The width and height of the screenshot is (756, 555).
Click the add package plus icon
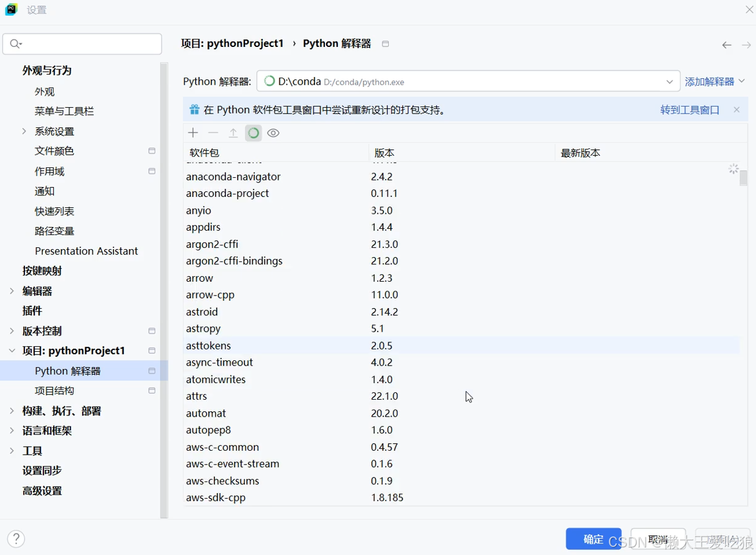click(x=193, y=133)
